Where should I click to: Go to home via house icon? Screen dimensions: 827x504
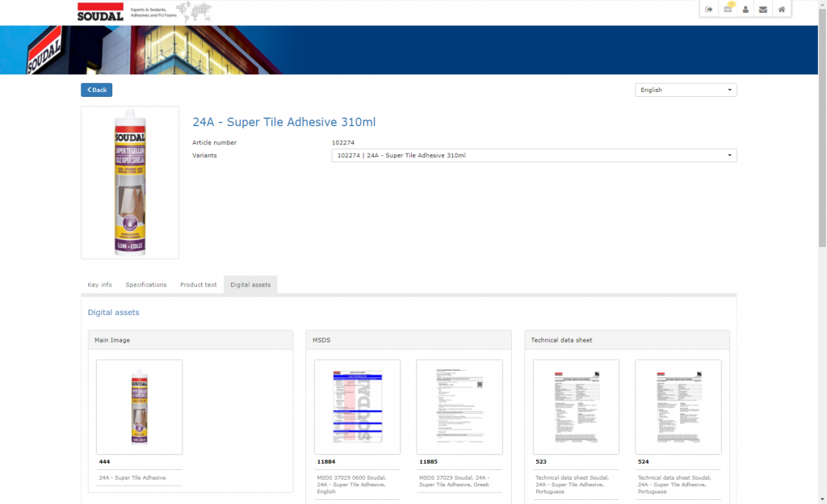pyautogui.click(x=781, y=10)
